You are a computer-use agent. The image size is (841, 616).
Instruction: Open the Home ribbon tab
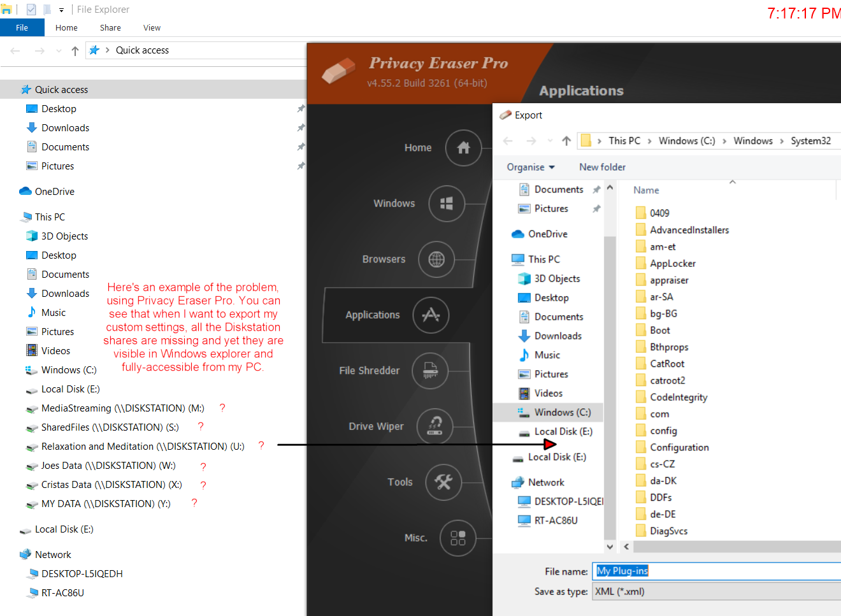(66, 27)
